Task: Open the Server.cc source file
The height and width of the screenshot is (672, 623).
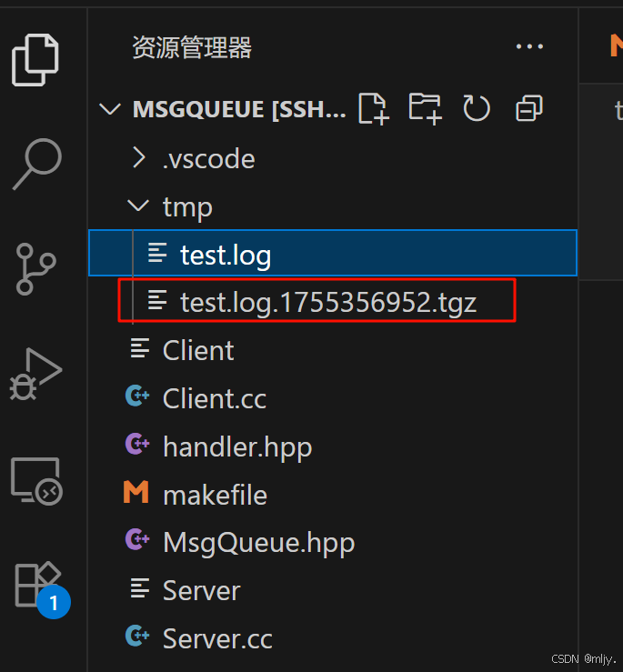Action: [333, 637]
